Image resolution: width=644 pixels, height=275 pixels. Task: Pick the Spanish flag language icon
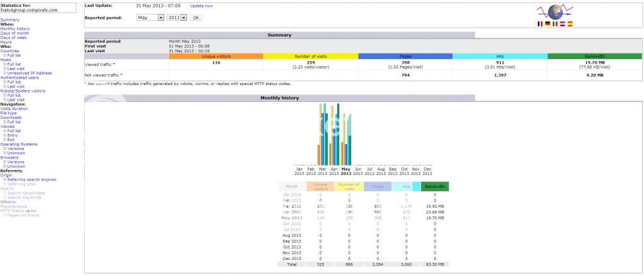570,23
